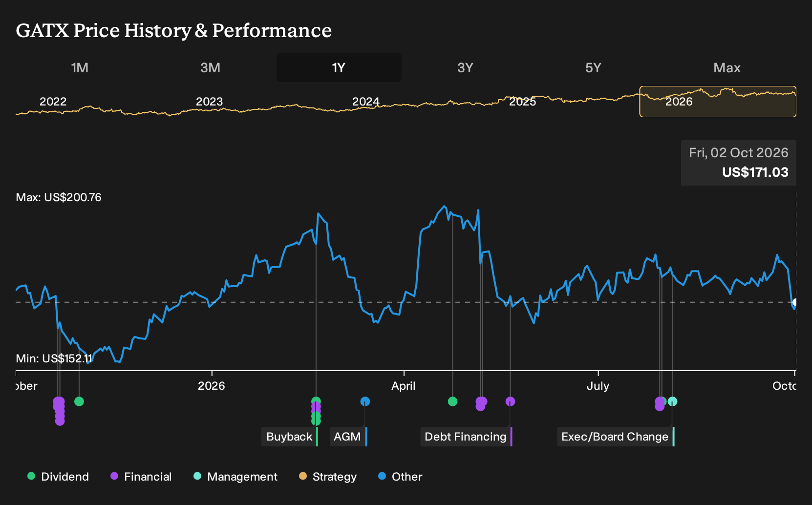Select the highlighted 2026 range in overview chart
This screenshot has width=812, height=505.
pos(718,102)
